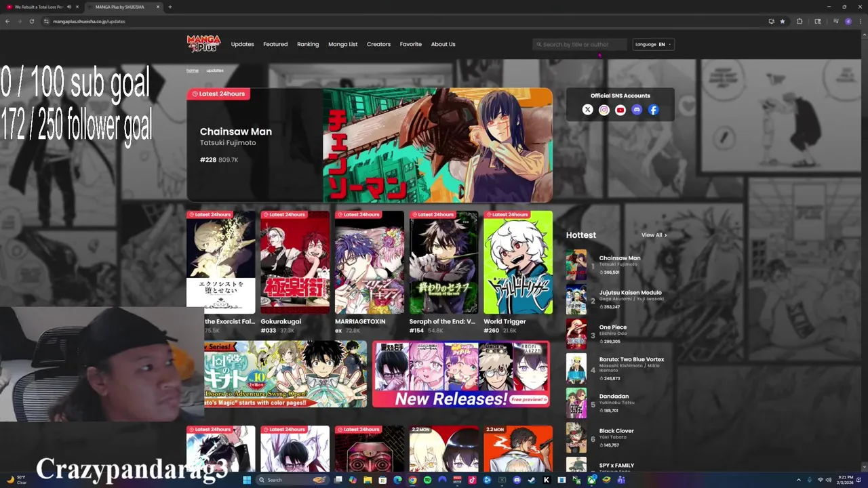Screen dimensions: 868x488
Task: Open the Favorite menu item
Action: [410, 44]
